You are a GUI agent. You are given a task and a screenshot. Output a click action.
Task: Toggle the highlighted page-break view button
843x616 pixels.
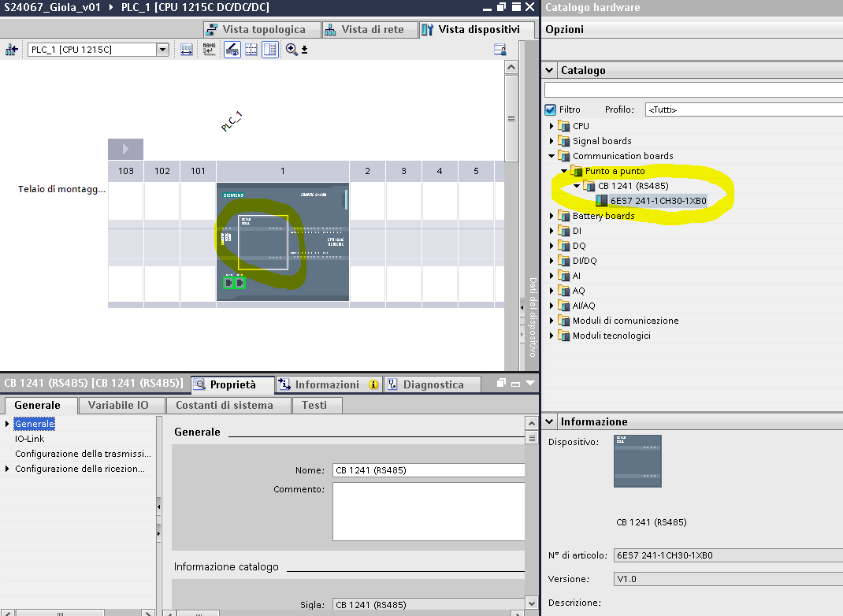270,50
